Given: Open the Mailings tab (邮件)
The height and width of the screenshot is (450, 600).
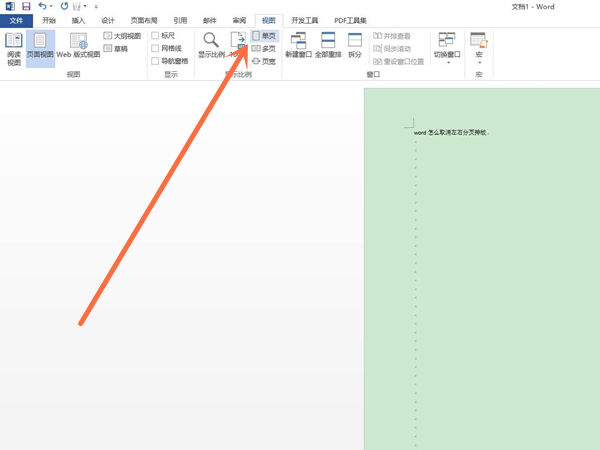Looking at the screenshot, I should click(x=210, y=20).
